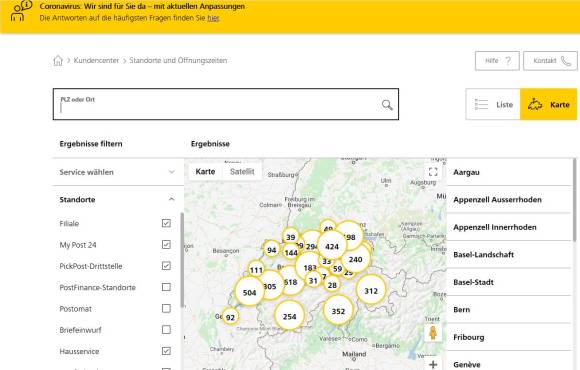Click the canton list scrollbar
580x370 pixels.
tap(574, 200)
